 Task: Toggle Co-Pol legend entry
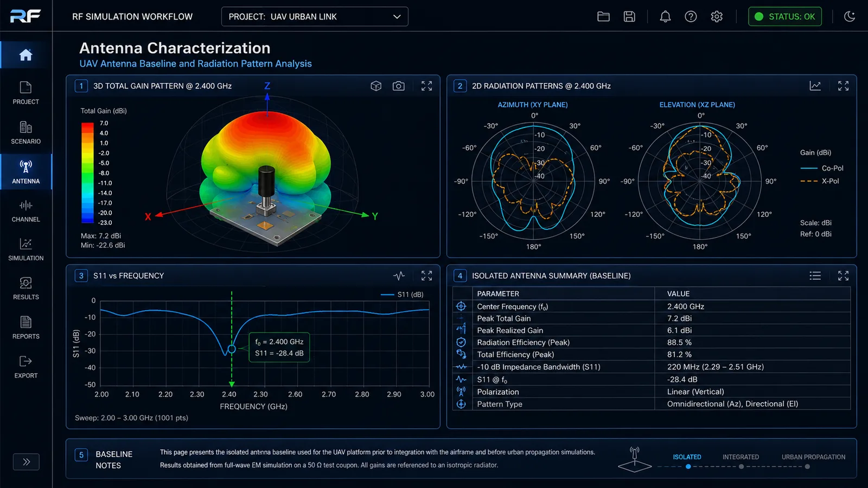(822, 168)
